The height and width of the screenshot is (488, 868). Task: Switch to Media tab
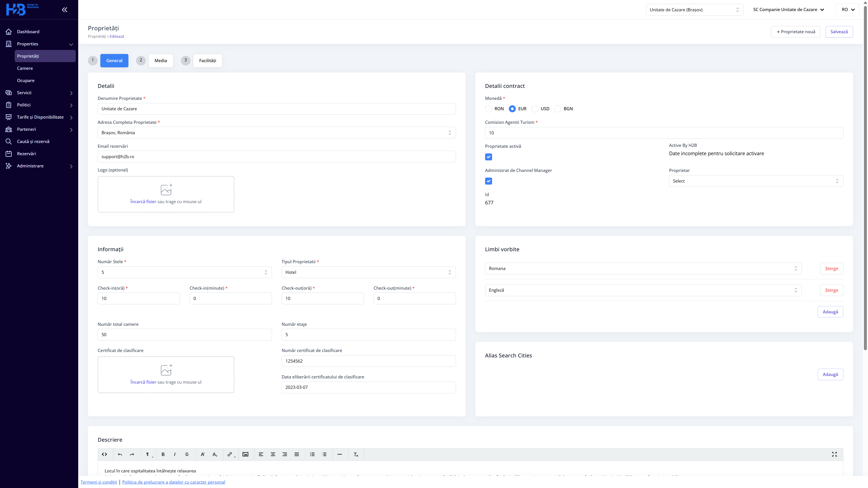coord(161,61)
